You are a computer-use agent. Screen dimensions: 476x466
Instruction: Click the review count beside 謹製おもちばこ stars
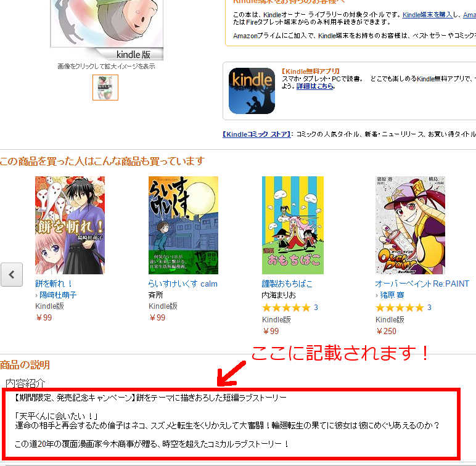316,308
